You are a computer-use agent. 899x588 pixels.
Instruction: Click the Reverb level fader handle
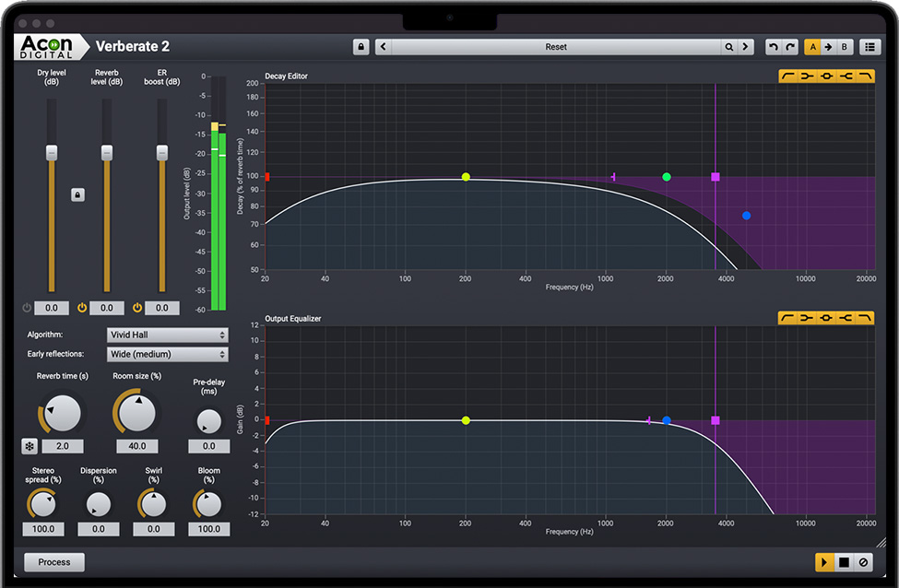point(107,152)
